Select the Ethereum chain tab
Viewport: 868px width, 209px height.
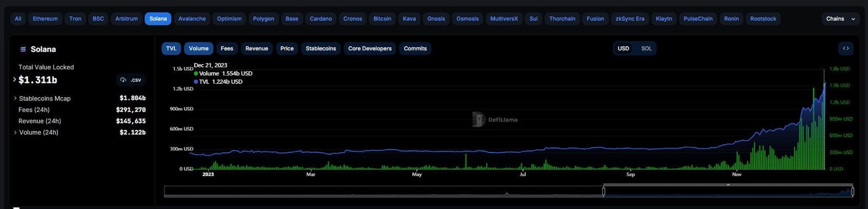pyautogui.click(x=45, y=18)
